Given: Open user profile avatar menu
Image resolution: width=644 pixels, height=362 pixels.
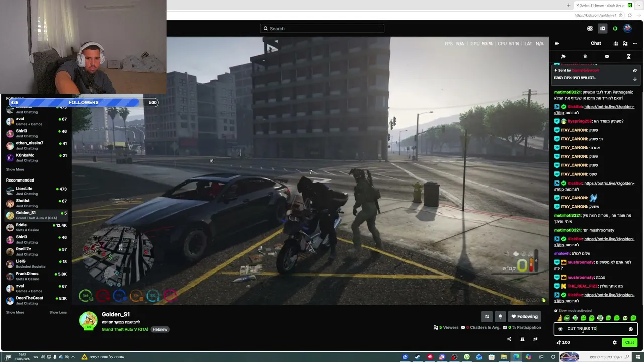Looking at the screenshot, I should click(627, 29).
